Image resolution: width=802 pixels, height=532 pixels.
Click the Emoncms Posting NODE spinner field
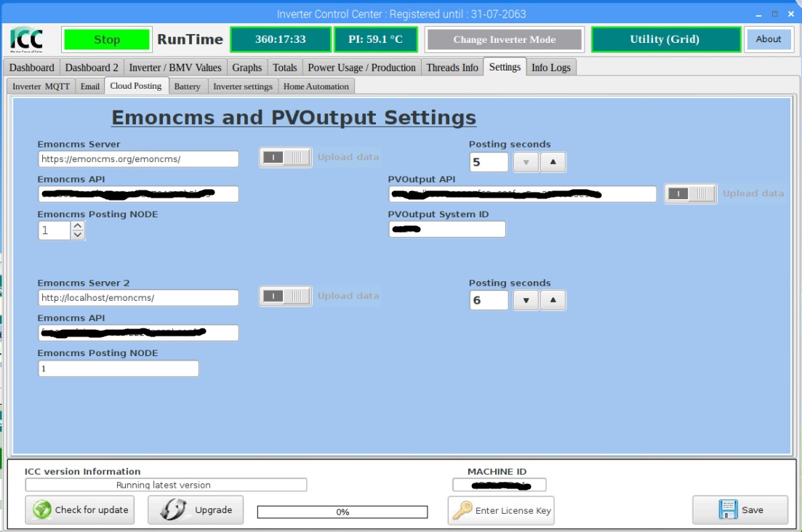point(55,230)
